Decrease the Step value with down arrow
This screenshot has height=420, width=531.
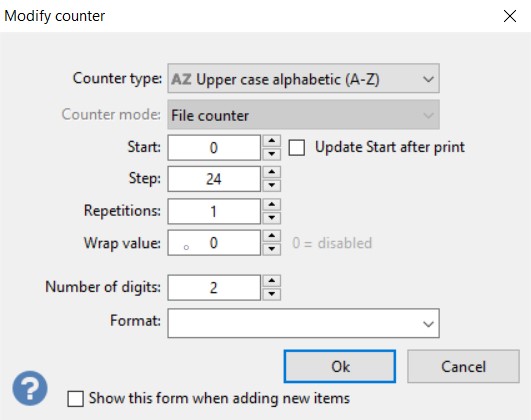(x=272, y=185)
